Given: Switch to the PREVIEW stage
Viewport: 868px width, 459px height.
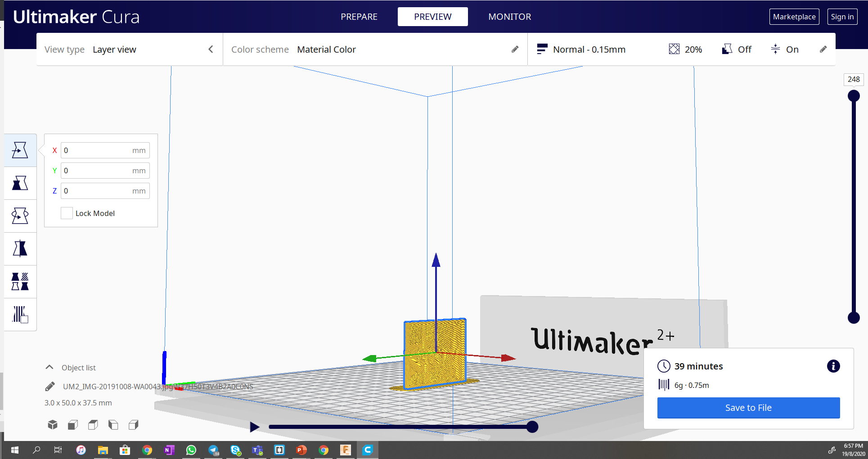Looking at the screenshot, I should click(x=433, y=17).
